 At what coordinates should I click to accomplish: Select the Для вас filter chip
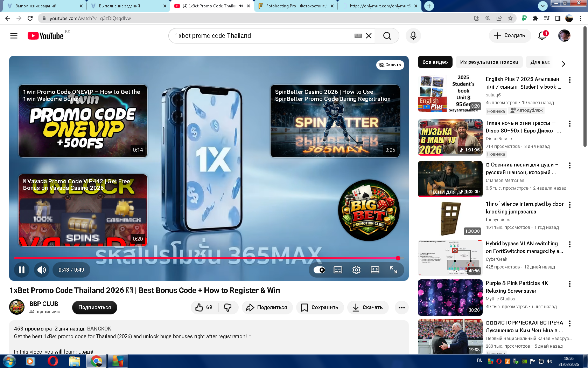click(540, 62)
